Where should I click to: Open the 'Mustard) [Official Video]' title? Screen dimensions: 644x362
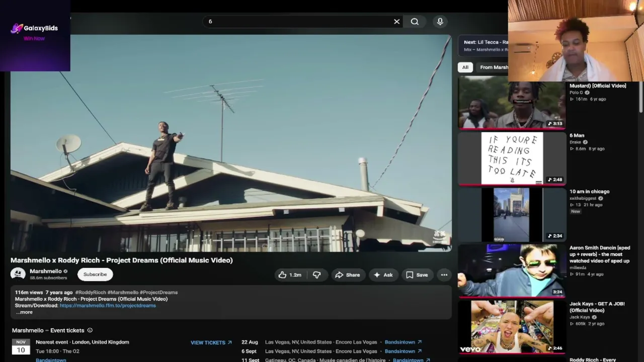tap(598, 86)
